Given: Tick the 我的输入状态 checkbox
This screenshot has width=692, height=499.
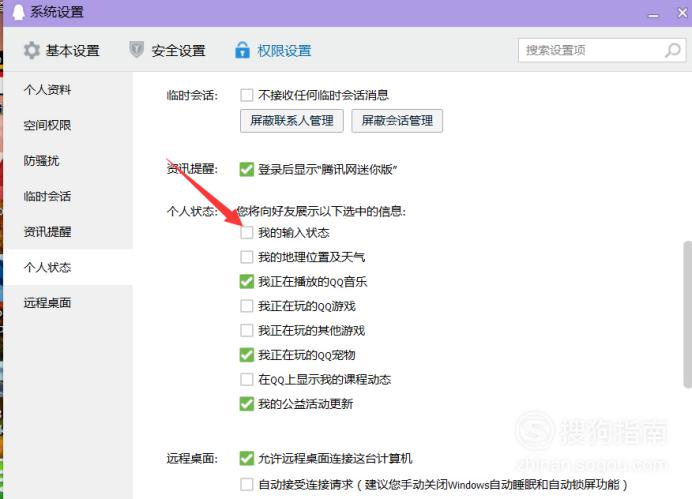Looking at the screenshot, I should tap(247, 233).
